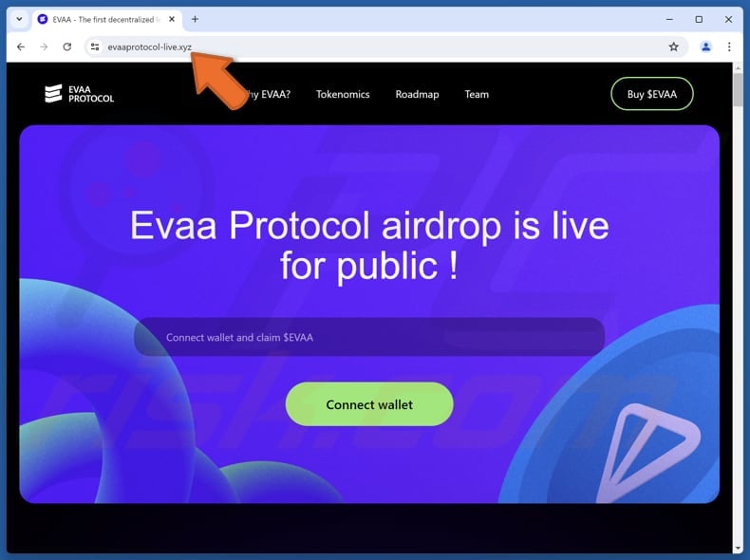Click the Buy $EVAA button
Screen dimensions: 750x560
coord(652,94)
